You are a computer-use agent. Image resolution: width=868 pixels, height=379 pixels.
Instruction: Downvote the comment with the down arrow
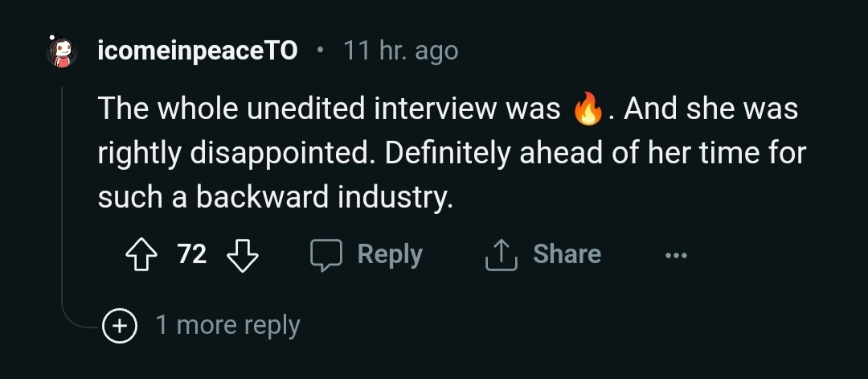(242, 255)
